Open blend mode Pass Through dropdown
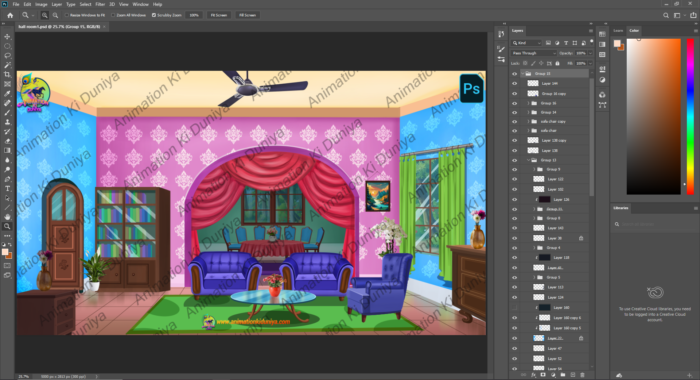 tap(533, 53)
